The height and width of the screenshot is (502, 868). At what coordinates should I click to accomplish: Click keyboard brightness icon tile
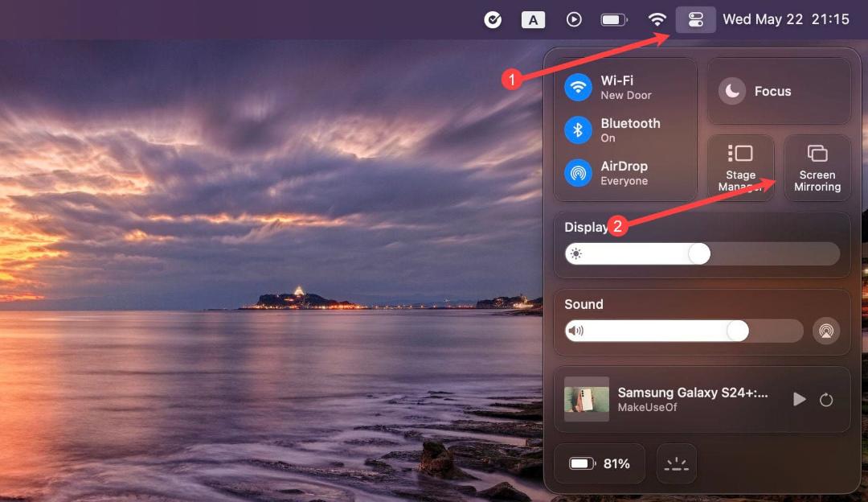click(x=677, y=463)
